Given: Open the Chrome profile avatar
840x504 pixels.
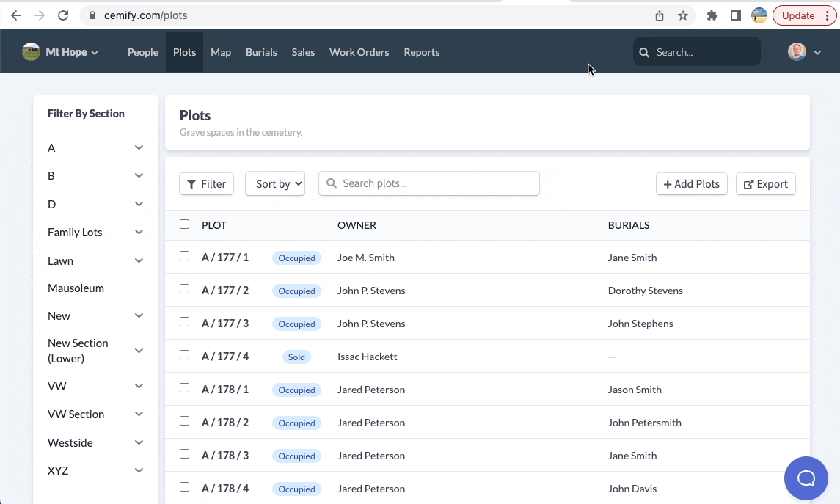Looking at the screenshot, I should (759, 15).
